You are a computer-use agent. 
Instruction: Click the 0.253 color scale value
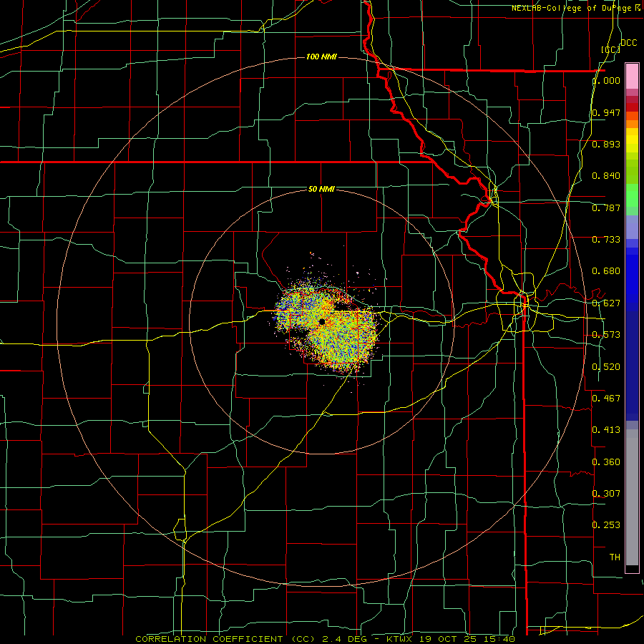click(x=606, y=525)
